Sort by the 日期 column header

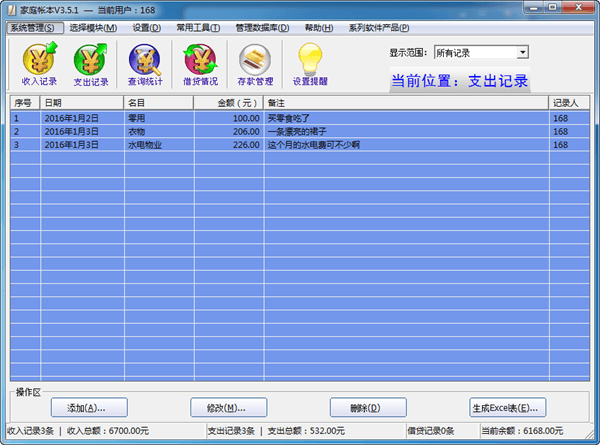pos(82,103)
